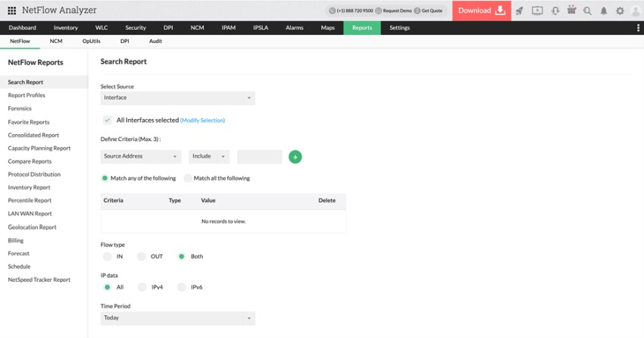Click the rocket quick start icon
This screenshot has height=338, width=644.
tap(520, 11)
